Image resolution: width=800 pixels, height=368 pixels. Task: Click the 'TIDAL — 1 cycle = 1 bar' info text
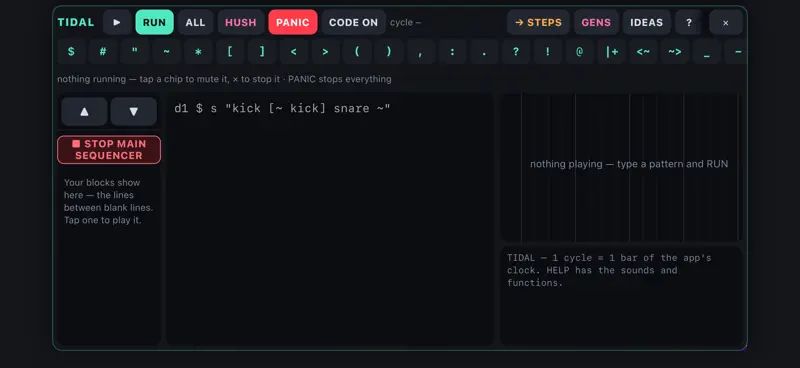[x=609, y=270]
